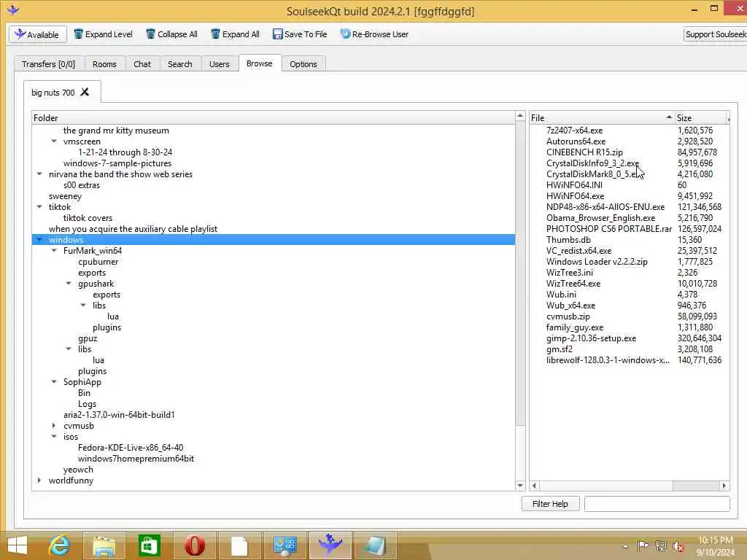Expand the cvmusb folder
Screen dimensions: 747x560
point(54,426)
